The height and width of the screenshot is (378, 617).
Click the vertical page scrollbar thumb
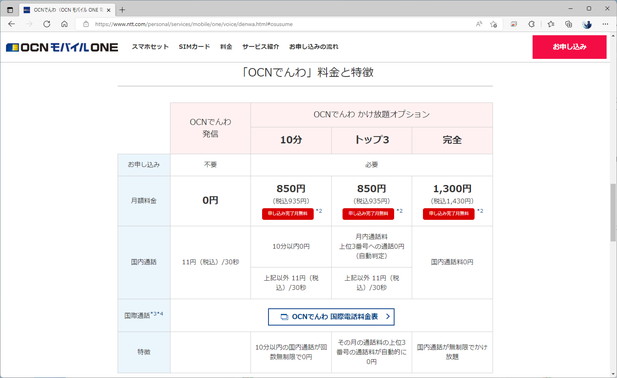[x=613, y=212]
